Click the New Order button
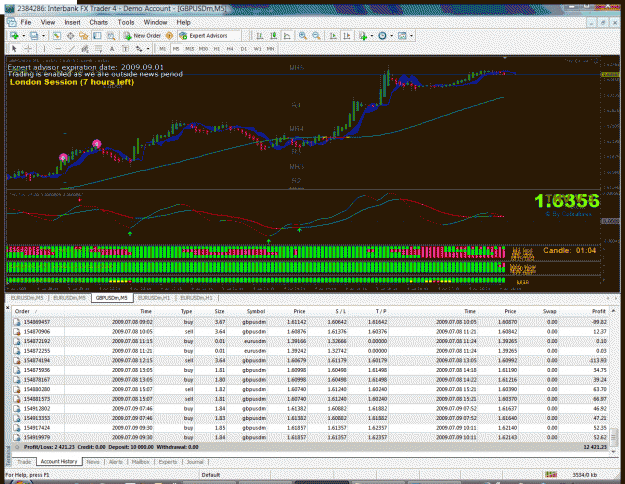Screen dimensions: 625x484 coord(143,36)
